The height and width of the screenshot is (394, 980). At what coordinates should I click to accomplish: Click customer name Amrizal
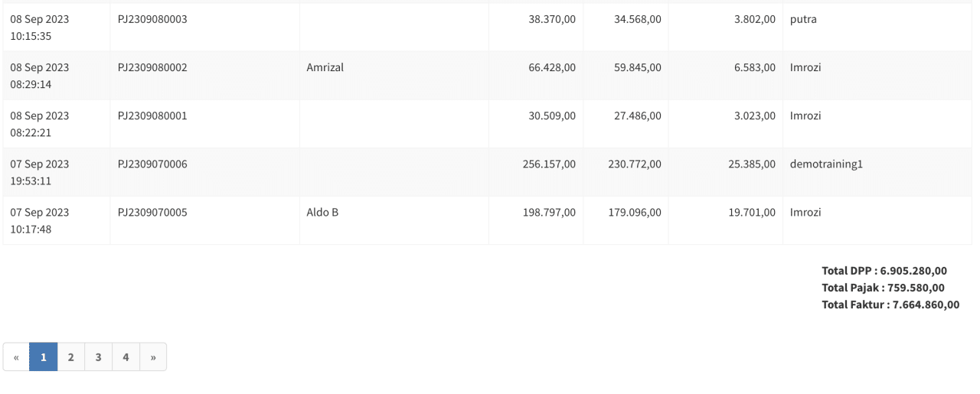[x=325, y=67]
